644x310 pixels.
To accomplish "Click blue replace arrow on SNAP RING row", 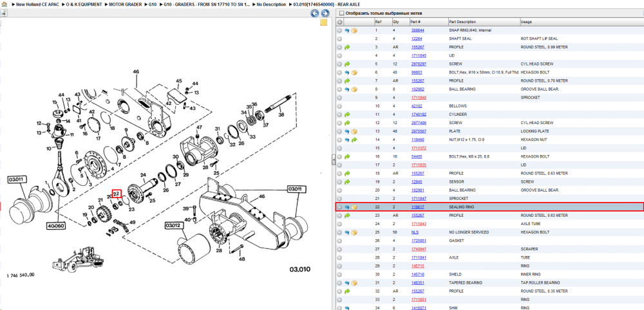I will pos(347,30).
